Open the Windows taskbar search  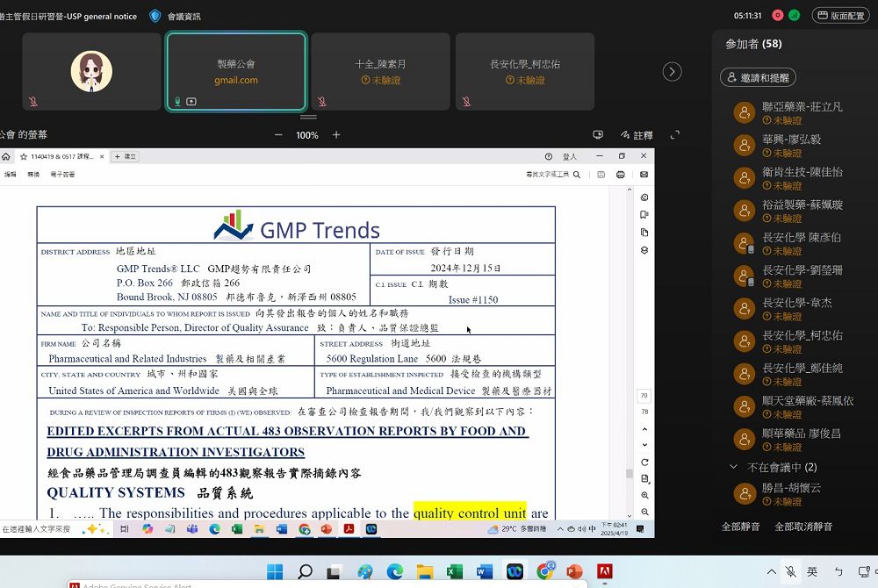pos(305,572)
